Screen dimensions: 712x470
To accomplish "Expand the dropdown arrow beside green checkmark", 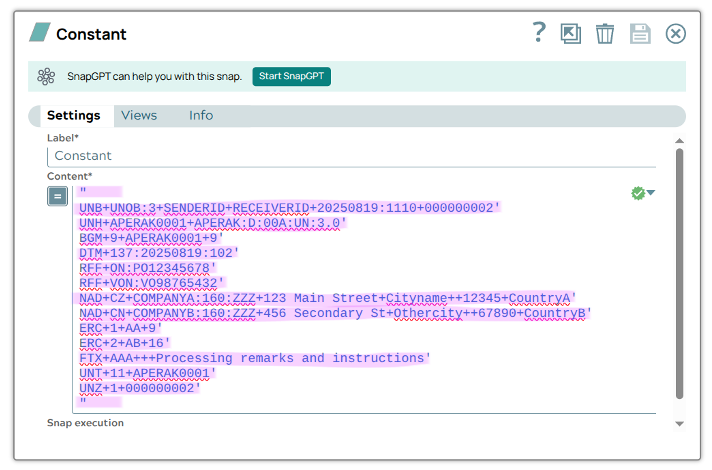I will click(651, 193).
